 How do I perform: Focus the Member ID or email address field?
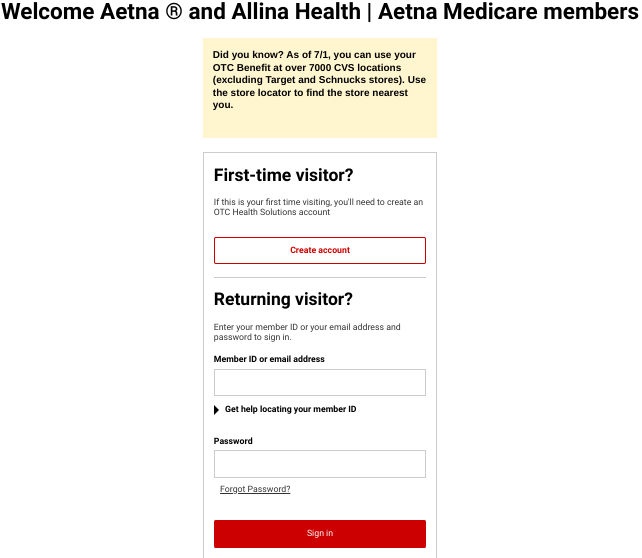(x=320, y=383)
